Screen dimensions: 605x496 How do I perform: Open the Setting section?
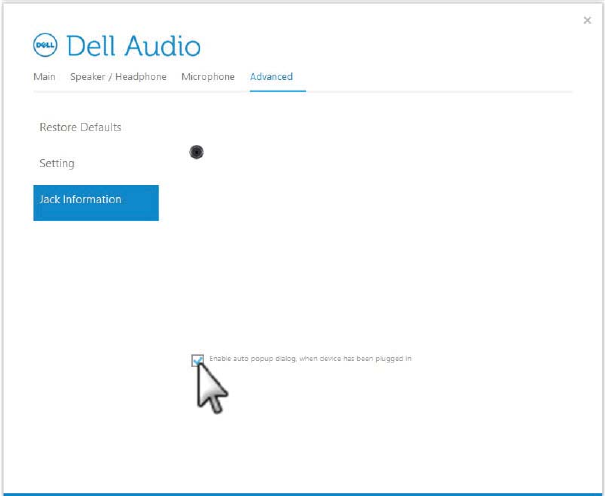(57, 163)
